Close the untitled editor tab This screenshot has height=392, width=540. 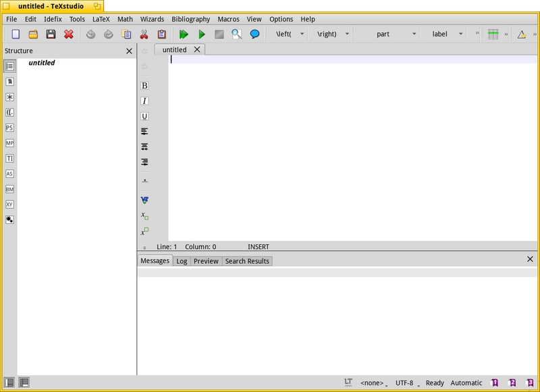[197, 49]
